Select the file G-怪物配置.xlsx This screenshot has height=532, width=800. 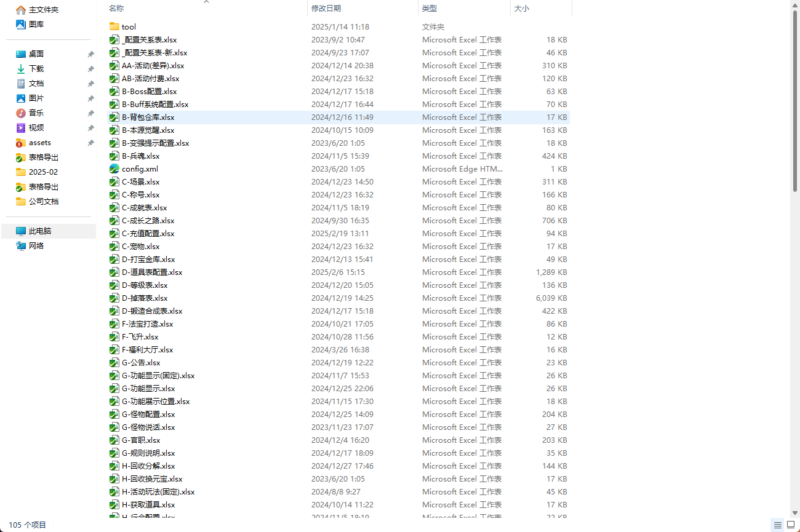tap(148, 414)
